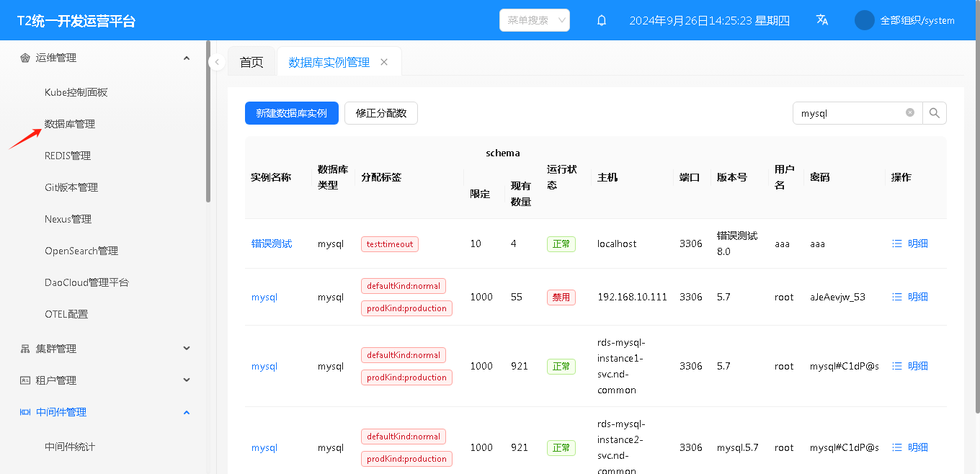
Task: Open 明细 for the rds-mysql-instance2 row
Action: pos(910,447)
